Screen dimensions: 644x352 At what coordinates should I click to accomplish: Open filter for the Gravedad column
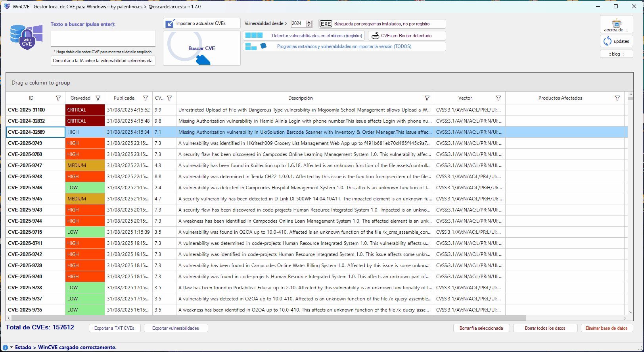coord(98,98)
